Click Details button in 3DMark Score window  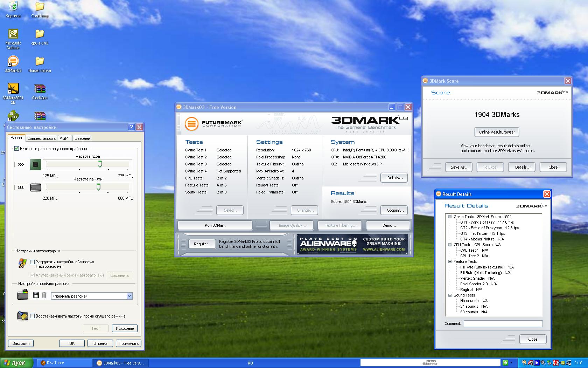[x=523, y=167]
